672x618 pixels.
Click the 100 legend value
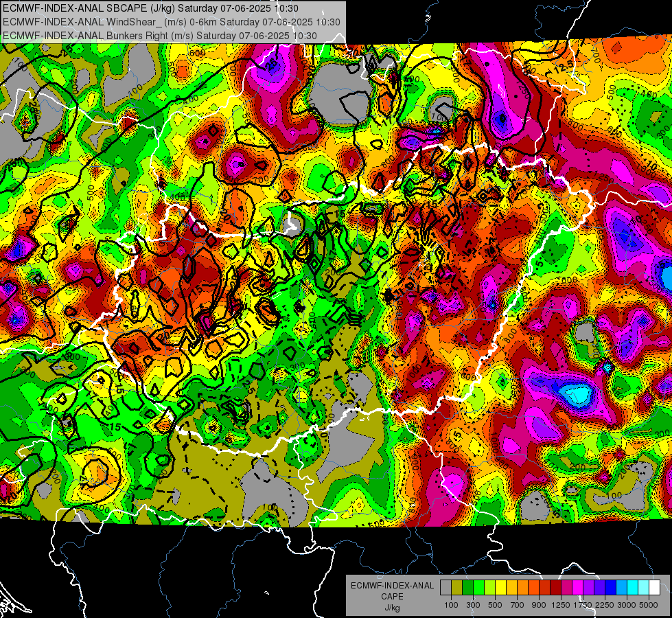pyautogui.click(x=451, y=605)
